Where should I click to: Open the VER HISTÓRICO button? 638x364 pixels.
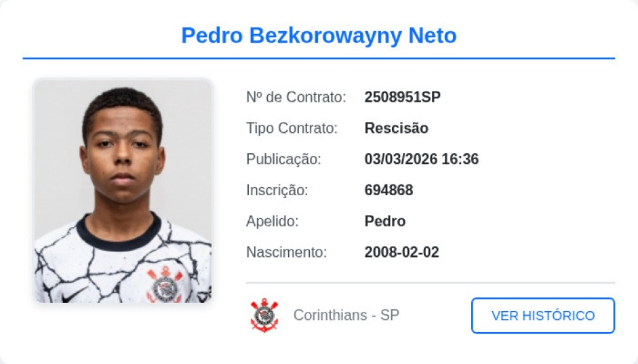[x=543, y=316]
